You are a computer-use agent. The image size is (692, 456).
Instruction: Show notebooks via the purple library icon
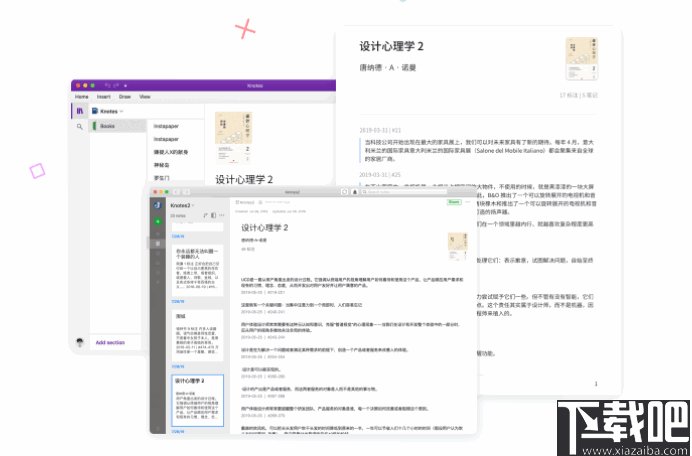(x=79, y=111)
